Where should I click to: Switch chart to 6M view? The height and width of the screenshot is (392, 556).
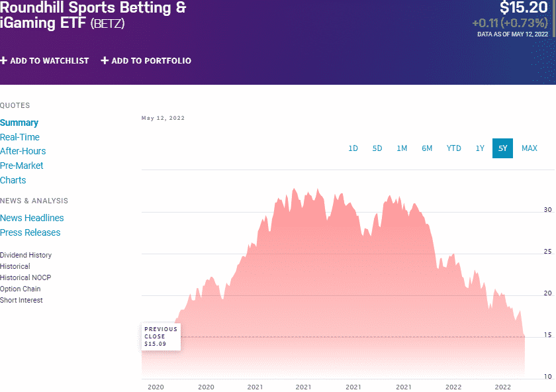pos(427,148)
